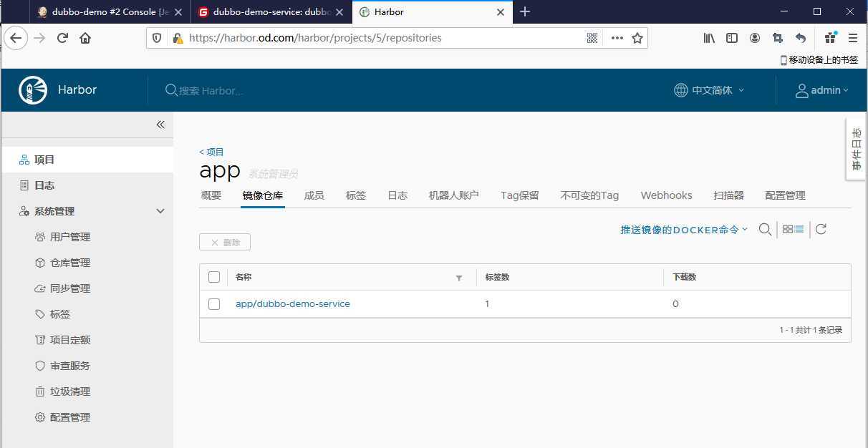The height and width of the screenshot is (448, 868).
Task: Open 移动设备上的书签 bookmarks
Action: 819,60
